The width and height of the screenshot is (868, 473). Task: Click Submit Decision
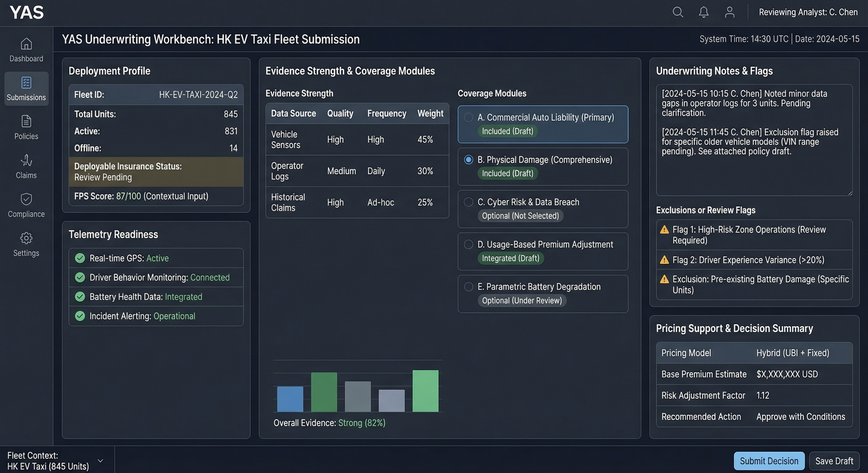point(769,461)
